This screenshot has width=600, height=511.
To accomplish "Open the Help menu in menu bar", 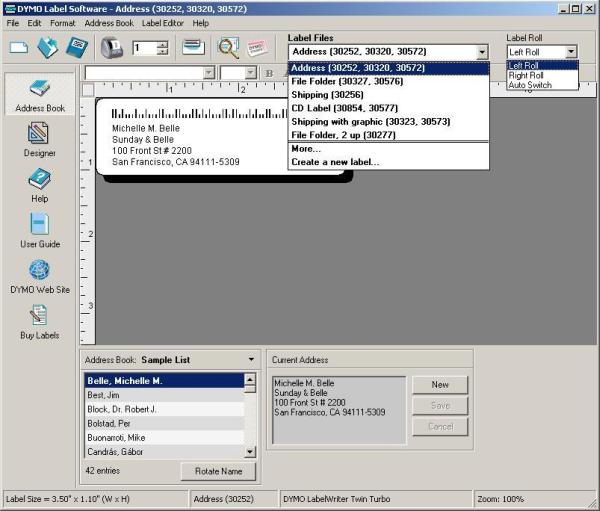I will (201, 23).
